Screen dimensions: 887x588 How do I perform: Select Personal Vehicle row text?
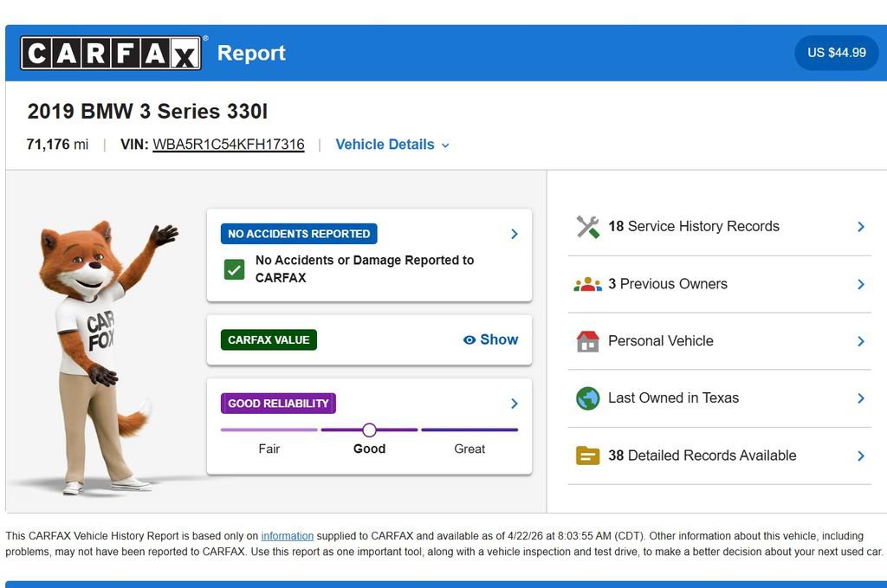pos(661,341)
